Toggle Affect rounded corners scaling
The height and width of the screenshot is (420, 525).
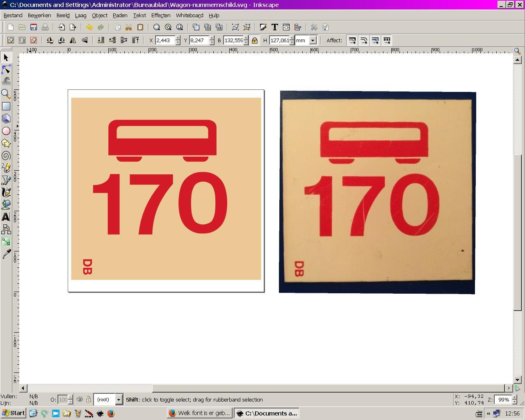point(363,40)
